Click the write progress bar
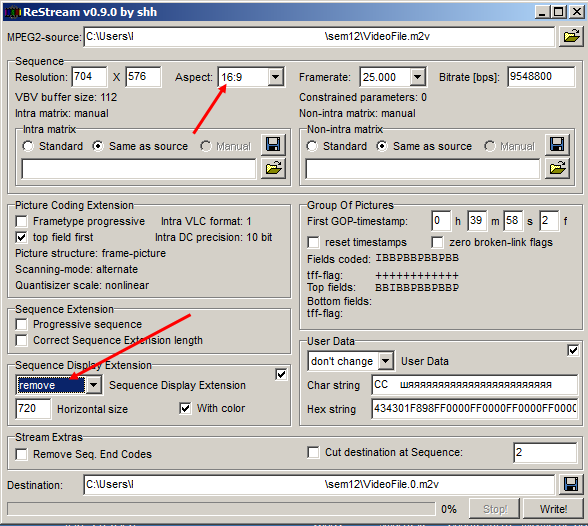 pyautogui.click(x=221, y=509)
